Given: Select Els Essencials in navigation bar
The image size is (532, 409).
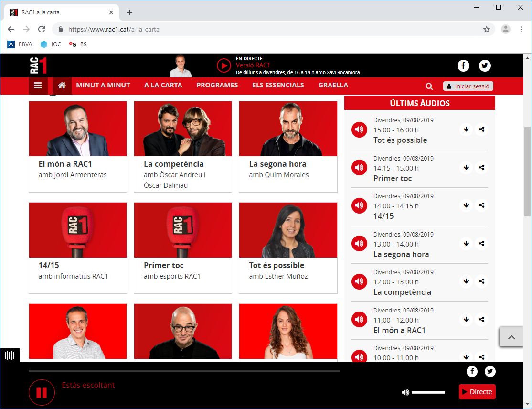Looking at the screenshot, I should pos(278,85).
